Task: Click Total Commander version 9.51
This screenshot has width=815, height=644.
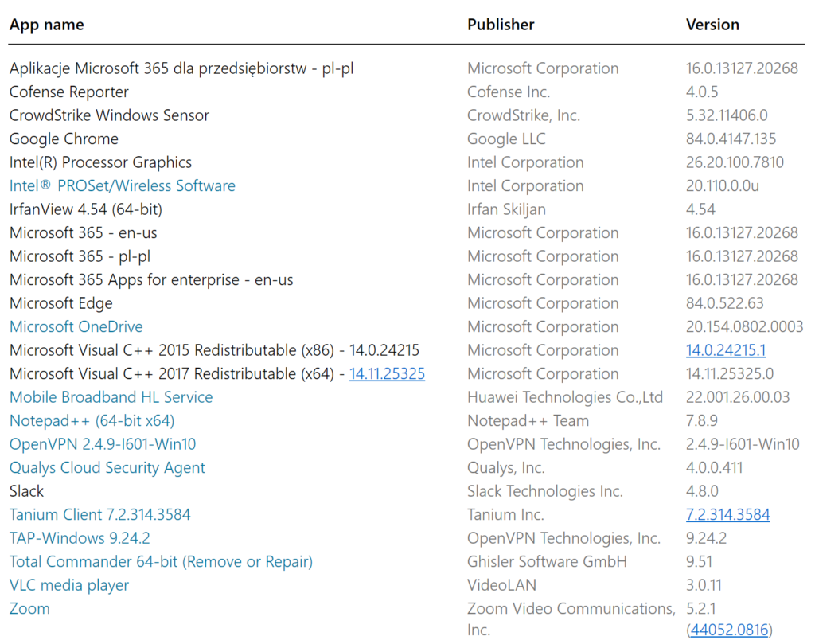Action: coord(699,561)
